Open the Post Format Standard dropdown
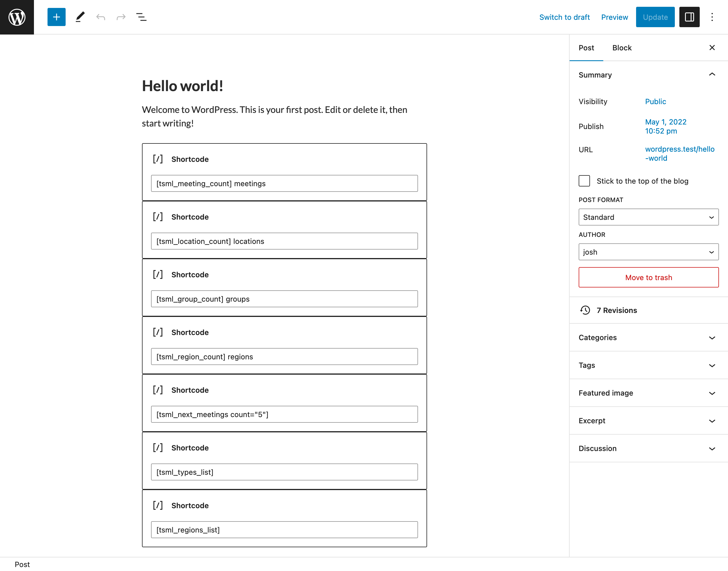Image resolution: width=728 pixels, height=571 pixels. [x=648, y=217]
